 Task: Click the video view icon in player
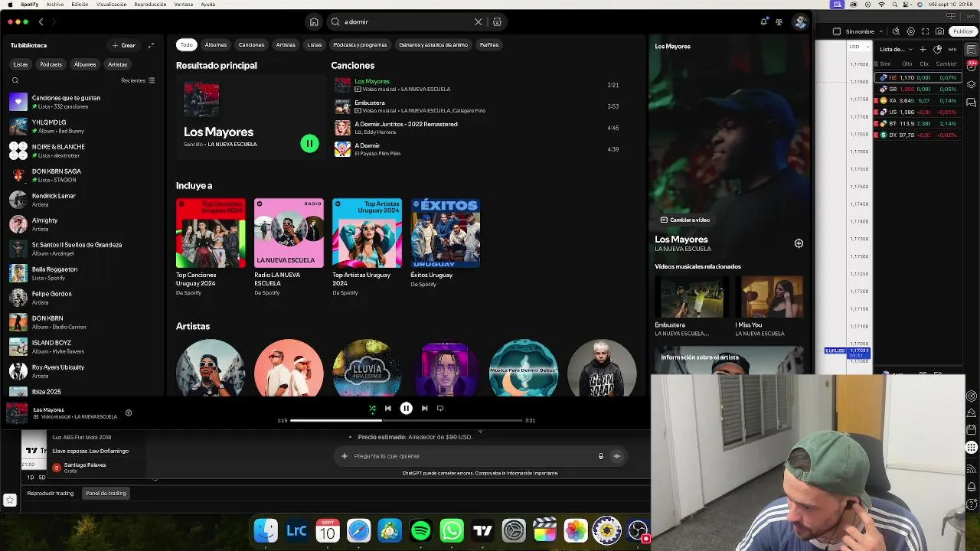(x=440, y=409)
